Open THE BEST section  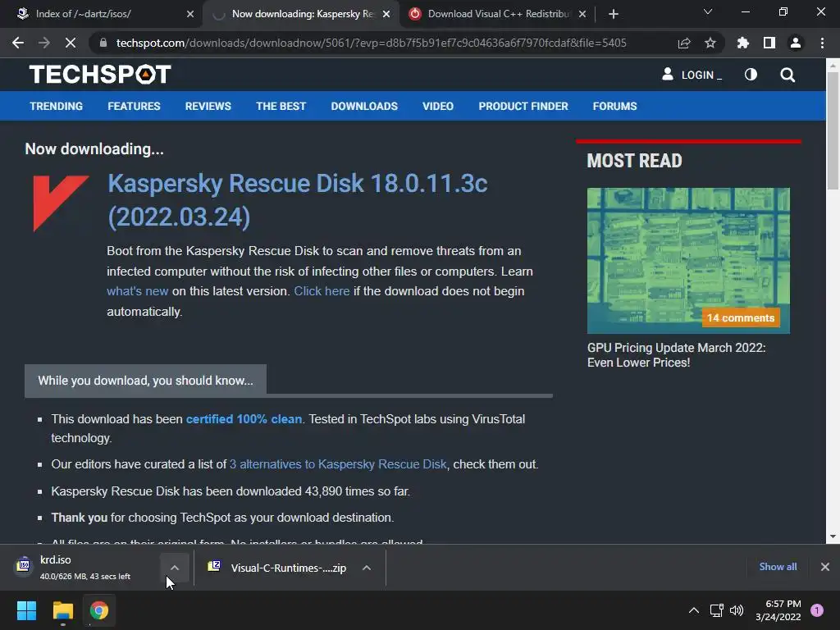[281, 106]
